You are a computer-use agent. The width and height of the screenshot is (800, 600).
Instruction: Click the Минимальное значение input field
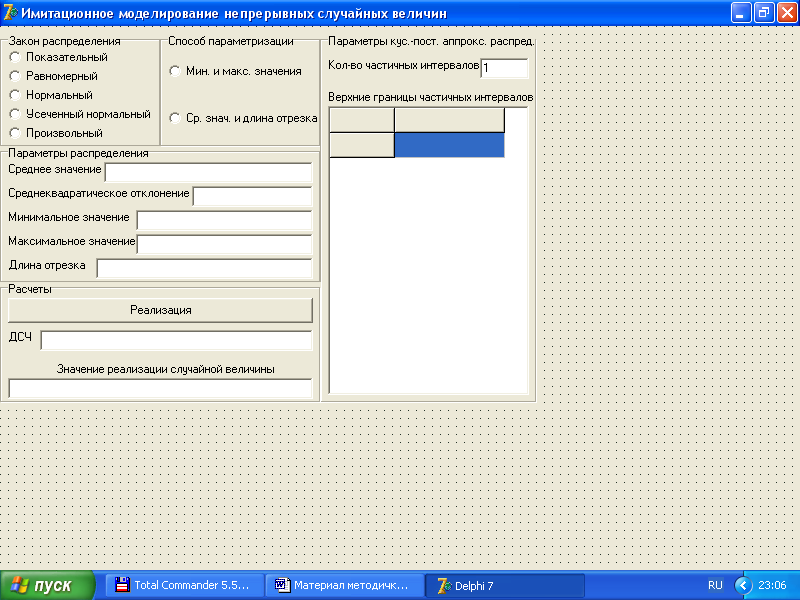point(224,220)
